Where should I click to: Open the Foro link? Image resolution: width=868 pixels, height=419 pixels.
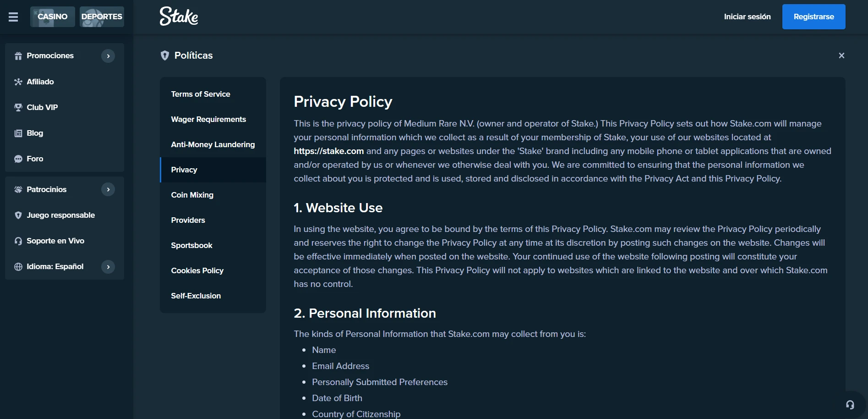(35, 159)
